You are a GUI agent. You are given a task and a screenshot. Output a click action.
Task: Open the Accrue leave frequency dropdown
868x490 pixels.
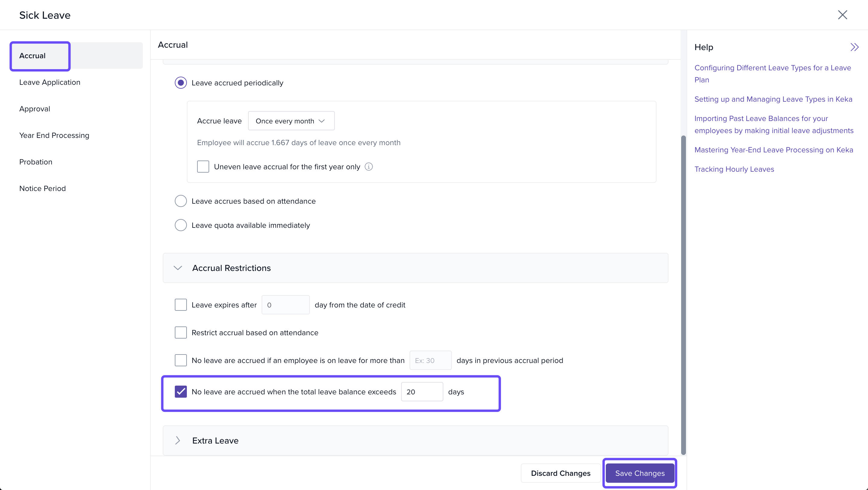pyautogui.click(x=291, y=121)
